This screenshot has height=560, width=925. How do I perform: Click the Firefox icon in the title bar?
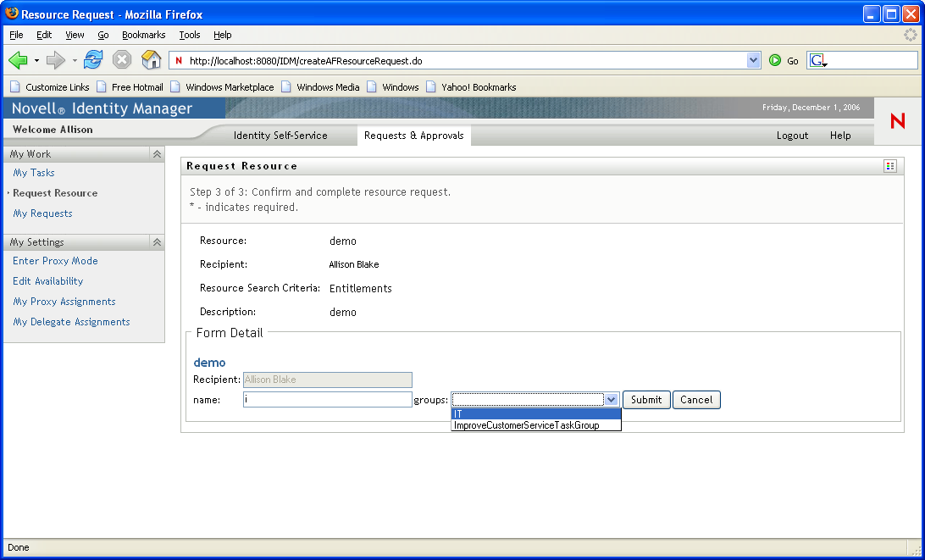(12, 14)
